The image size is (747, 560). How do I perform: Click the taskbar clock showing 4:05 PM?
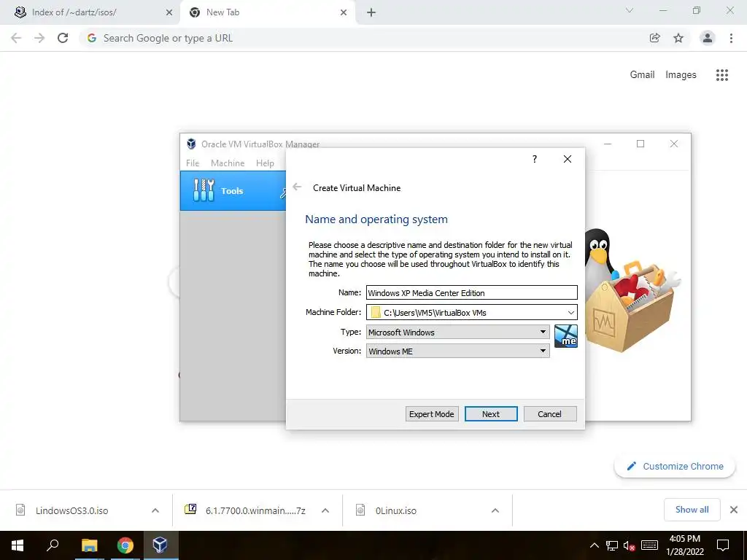click(x=684, y=545)
